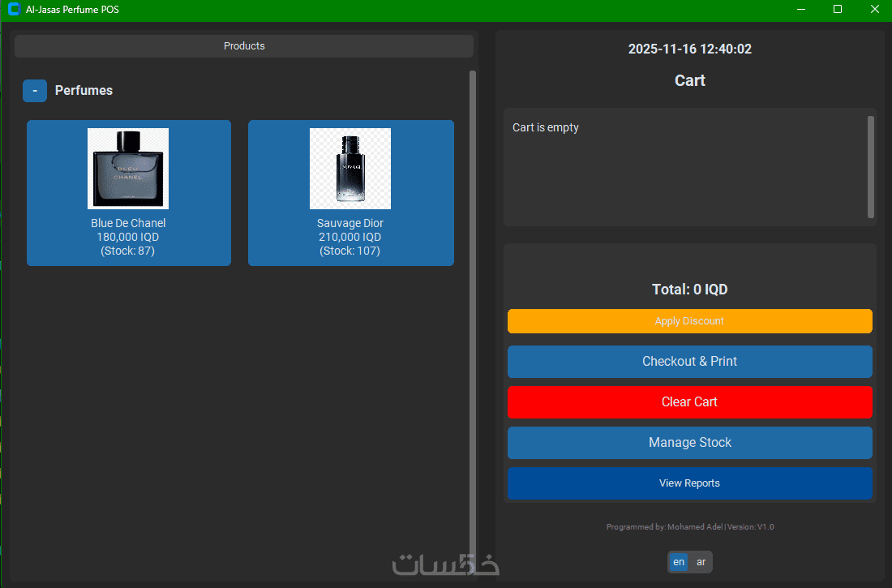Image resolution: width=892 pixels, height=588 pixels.
Task: Click the Perfumes category label
Action: 84,91
